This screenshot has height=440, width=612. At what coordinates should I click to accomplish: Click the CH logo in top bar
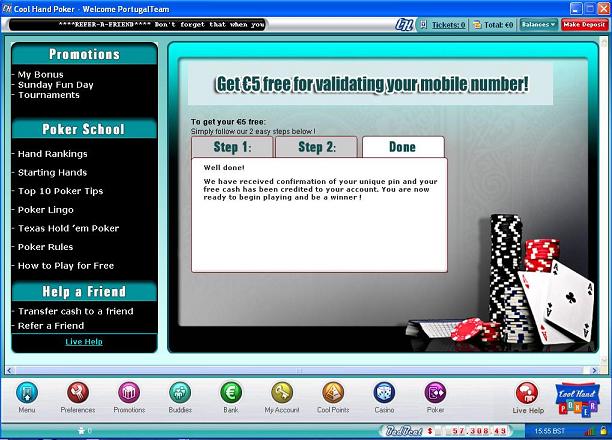404,25
